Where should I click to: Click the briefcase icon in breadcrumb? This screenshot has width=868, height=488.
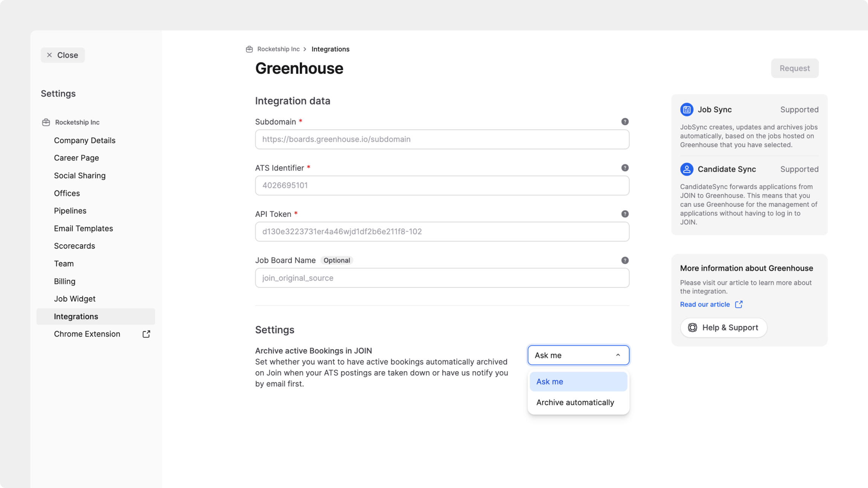coord(249,49)
